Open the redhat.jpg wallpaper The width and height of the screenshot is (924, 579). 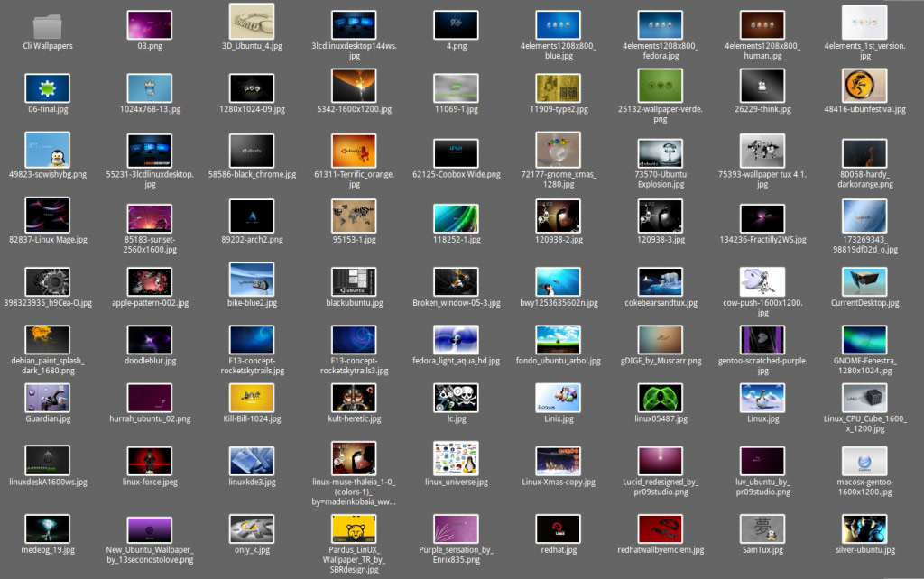pyautogui.click(x=558, y=528)
